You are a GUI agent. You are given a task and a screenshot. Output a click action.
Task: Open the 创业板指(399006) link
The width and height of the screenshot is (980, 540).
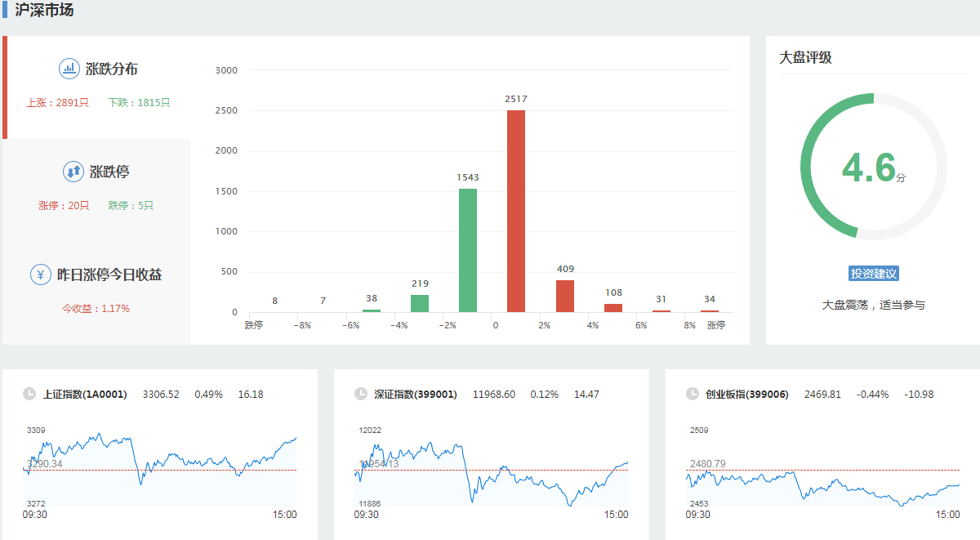point(747,395)
